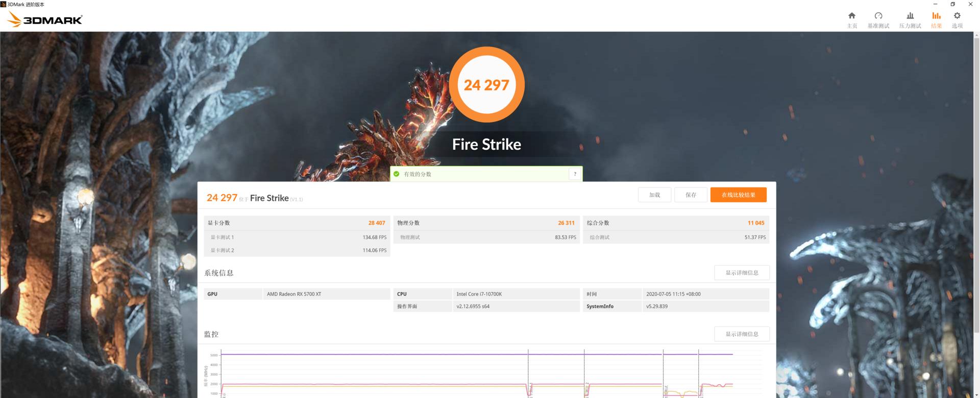Viewport: 980px width, 398px height.
Task: Click the 操作界面 version v2.12.6955 s64
Action: (473, 307)
